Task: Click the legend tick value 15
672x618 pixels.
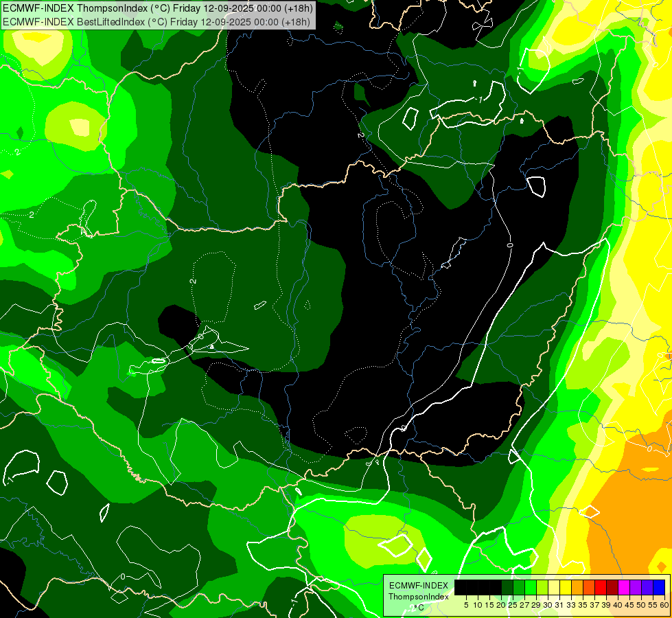Action: click(x=489, y=605)
